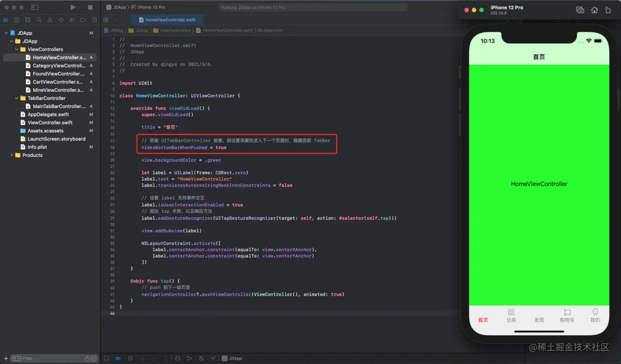Select CartViewController file in the navigator
Image resolution: width=621 pixels, height=364 pixels.
pos(50,82)
